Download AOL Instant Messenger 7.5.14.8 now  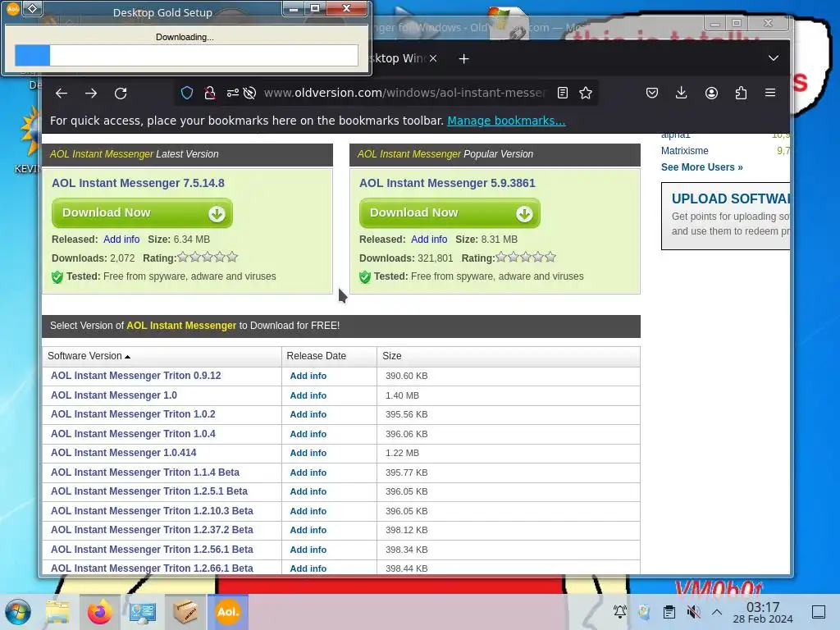point(142,212)
